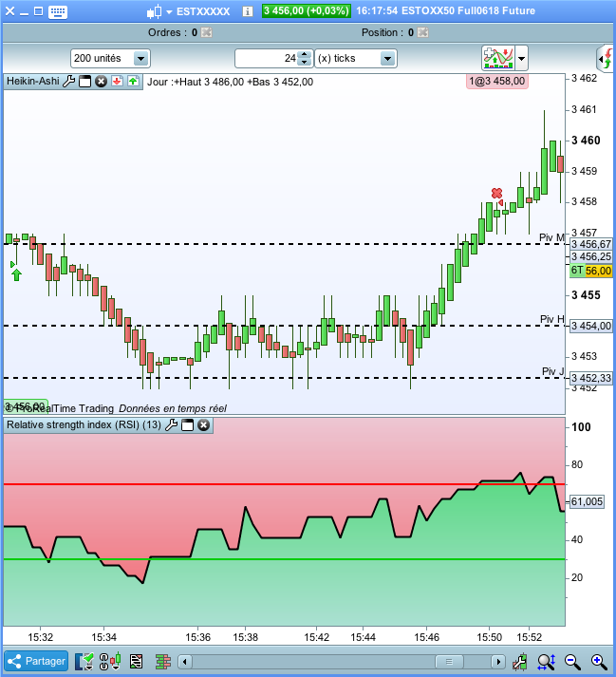616x677 pixels.
Task: Click the add indicator button
Action: [x=498, y=58]
